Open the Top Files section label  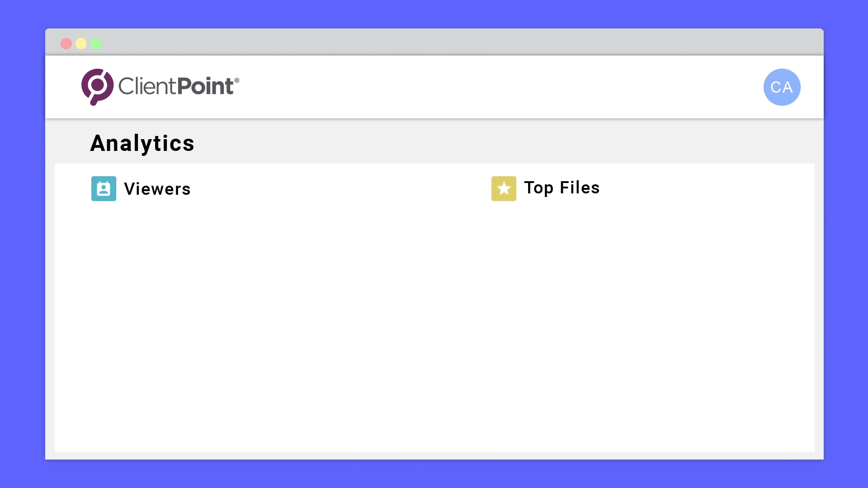pyautogui.click(x=562, y=188)
